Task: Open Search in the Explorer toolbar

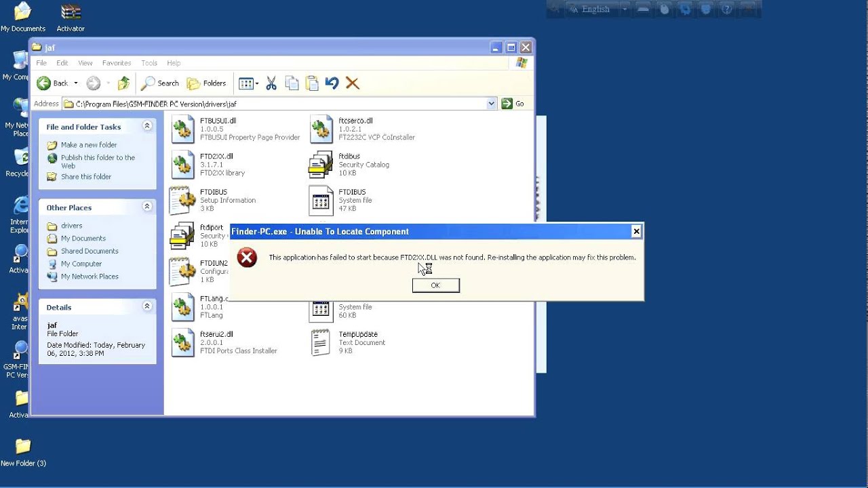Action: [x=160, y=83]
